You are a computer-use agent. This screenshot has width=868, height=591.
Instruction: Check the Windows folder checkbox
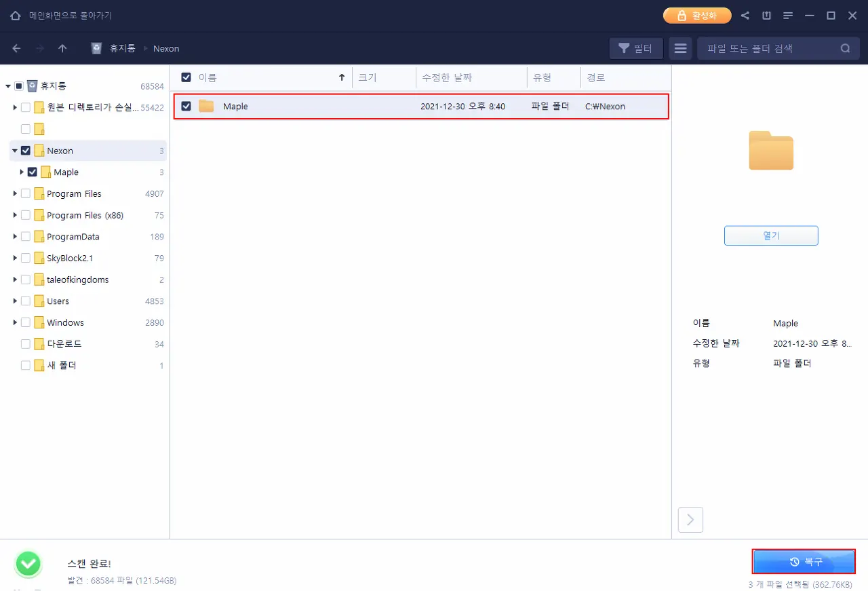[x=26, y=322]
